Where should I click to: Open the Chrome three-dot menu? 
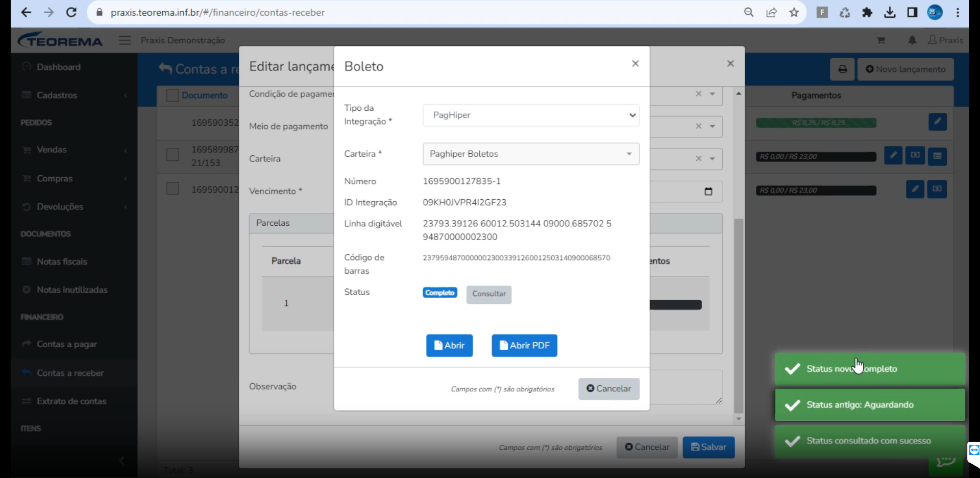click(958, 12)
